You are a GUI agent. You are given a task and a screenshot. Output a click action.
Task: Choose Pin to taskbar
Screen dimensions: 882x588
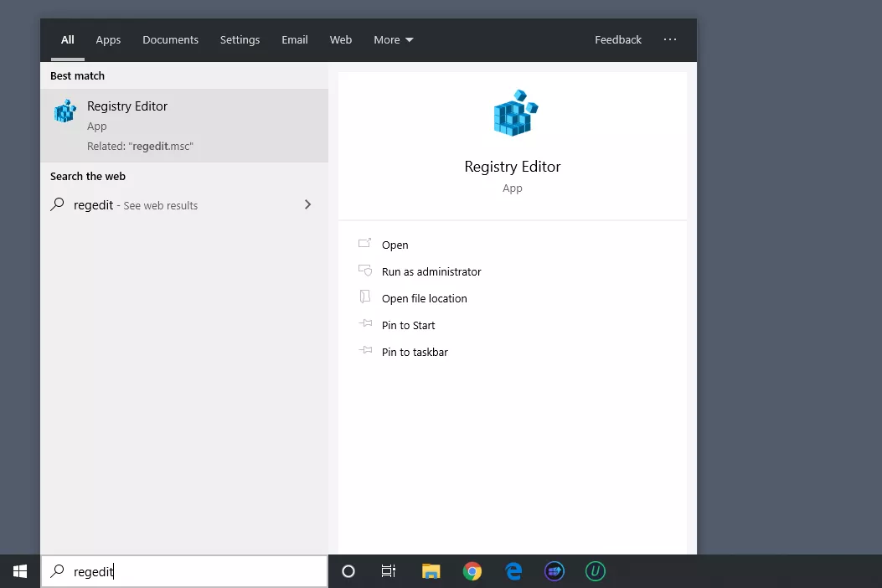pos(415,353)
